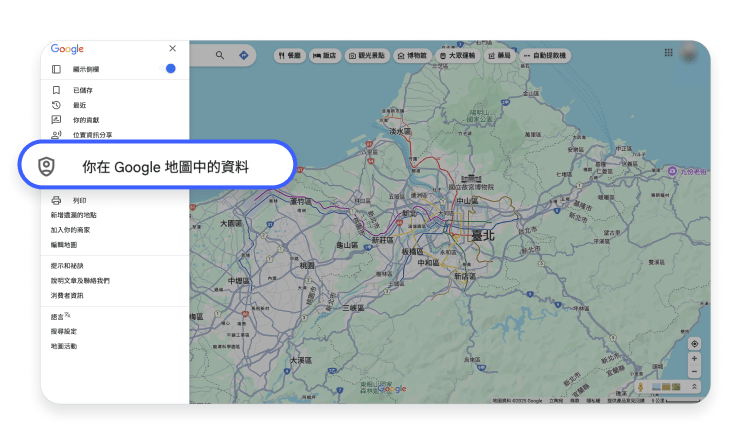Image resolution: width=751 pixels, height=444 pixels.
Task: Open the account profile avatar
Action: click(x=689, y=52)
